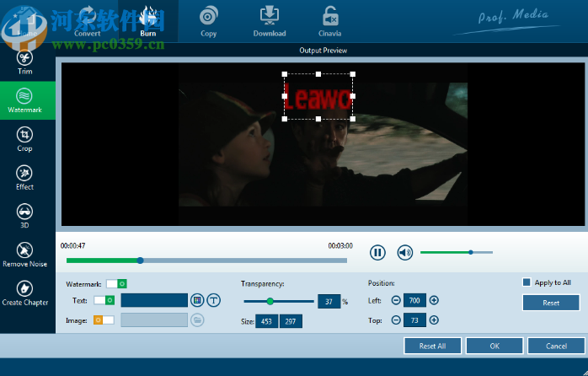Open the Effect adjustment panel
The width and height of the screenshot is (588, 376).
click(x=24, y=178)
